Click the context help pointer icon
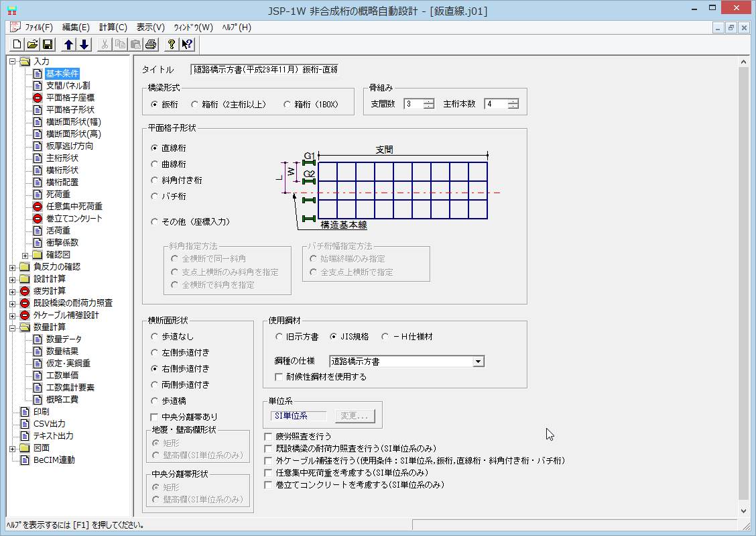 187,45
